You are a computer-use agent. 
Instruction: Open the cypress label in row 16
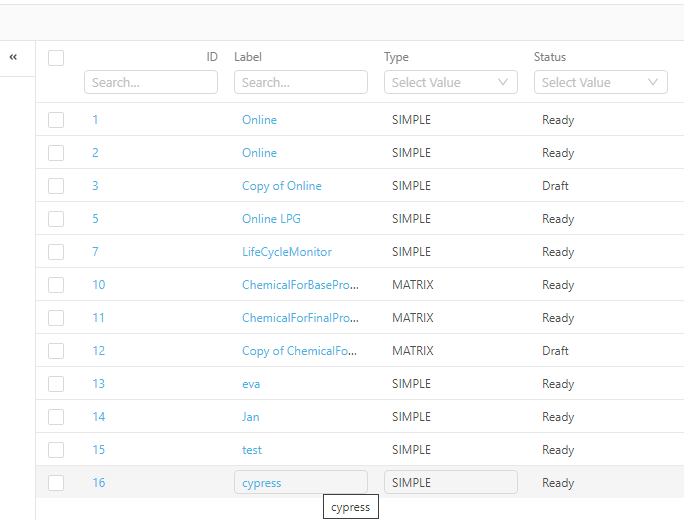click(261, 483)
